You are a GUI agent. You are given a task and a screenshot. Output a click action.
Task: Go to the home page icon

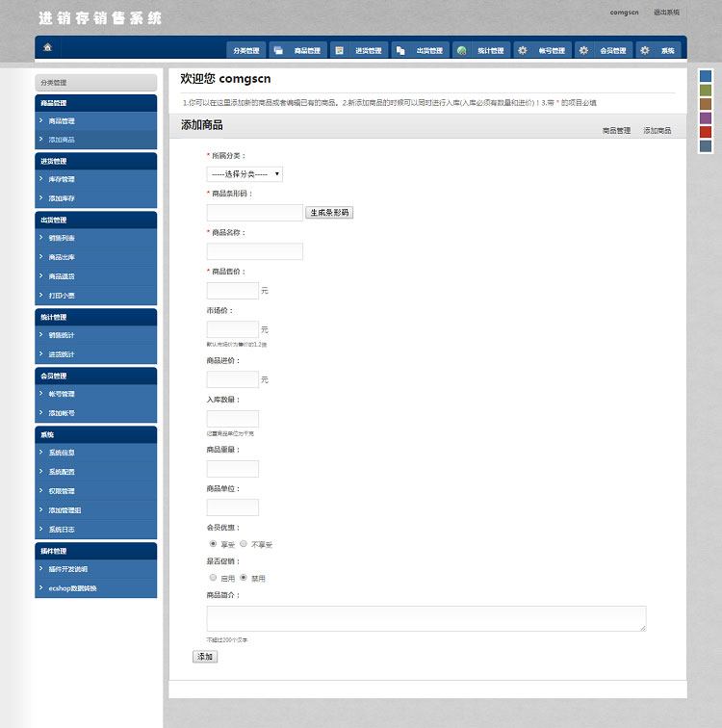[x=47, y=47]
